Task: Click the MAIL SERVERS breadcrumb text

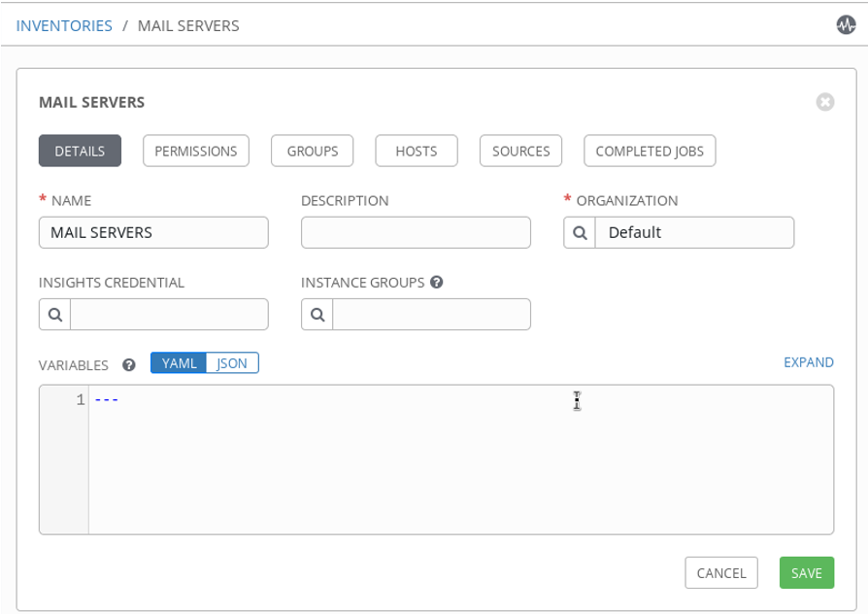Action: [x=188, y=26]
